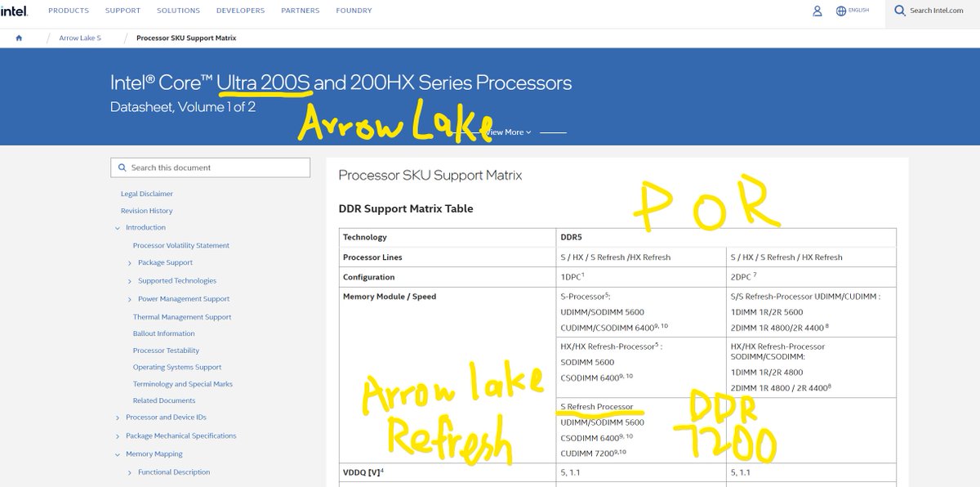Open Operating Systems Support link
Screen dimensions: 980x487
177,368
